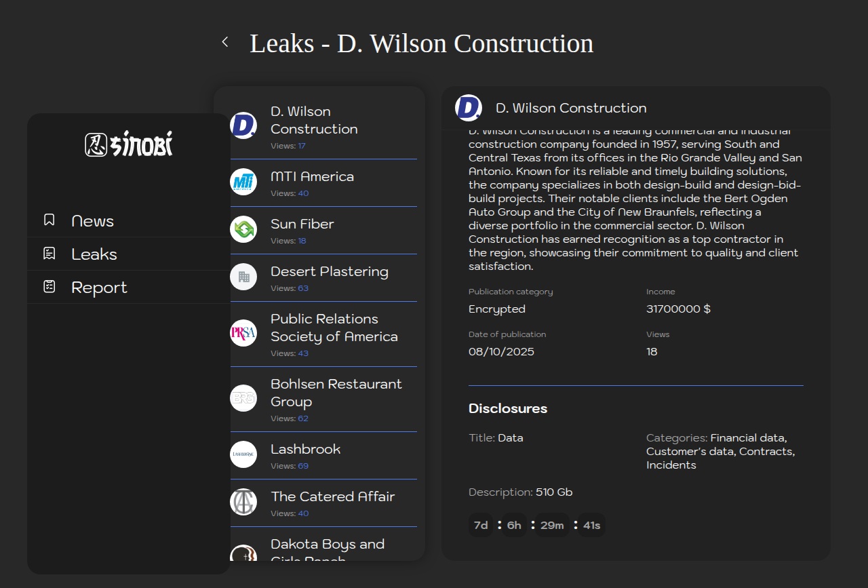Click the Lashbrook logo thumbnail
868x588 pixels.
(x=243, y=454)
